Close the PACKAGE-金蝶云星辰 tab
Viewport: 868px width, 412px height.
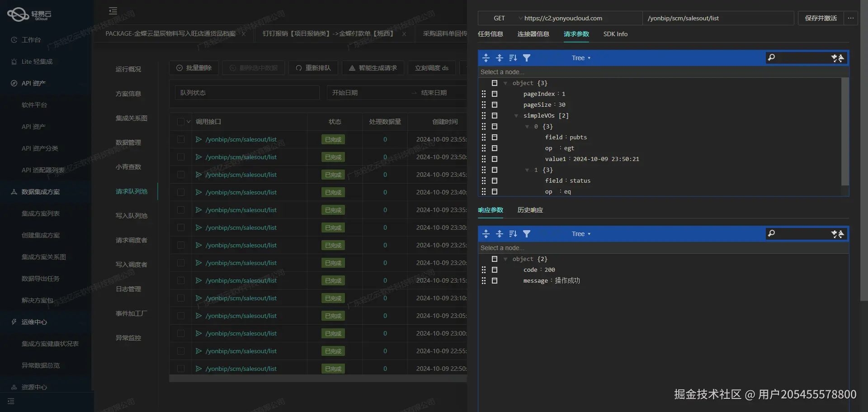click(244, 34)
